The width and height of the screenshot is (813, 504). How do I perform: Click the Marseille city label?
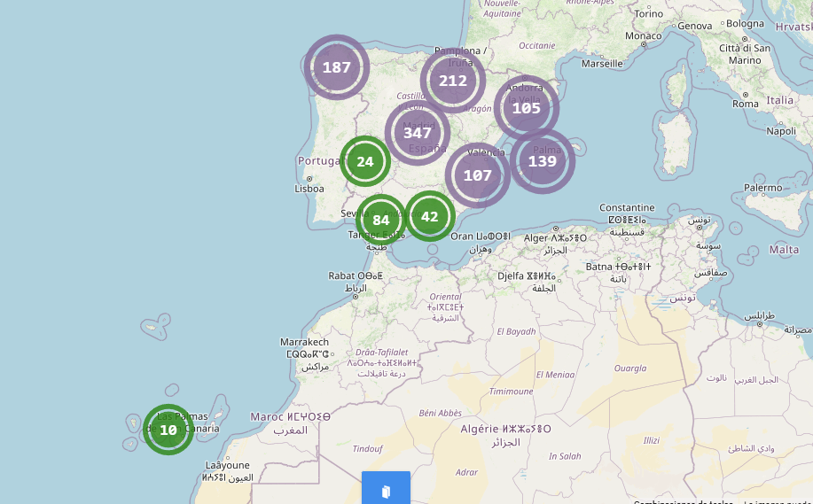tap(602, 64)
